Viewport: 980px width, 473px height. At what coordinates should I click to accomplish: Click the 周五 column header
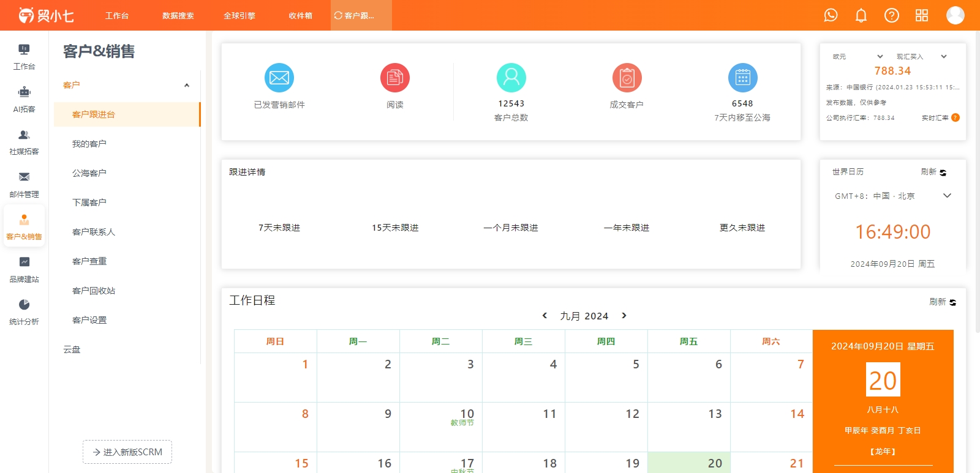(689, 341)
